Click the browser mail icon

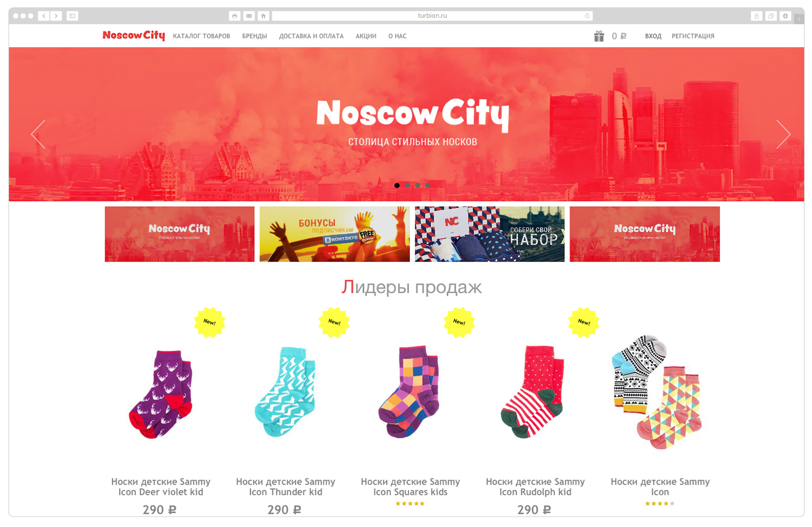[249, 16]
